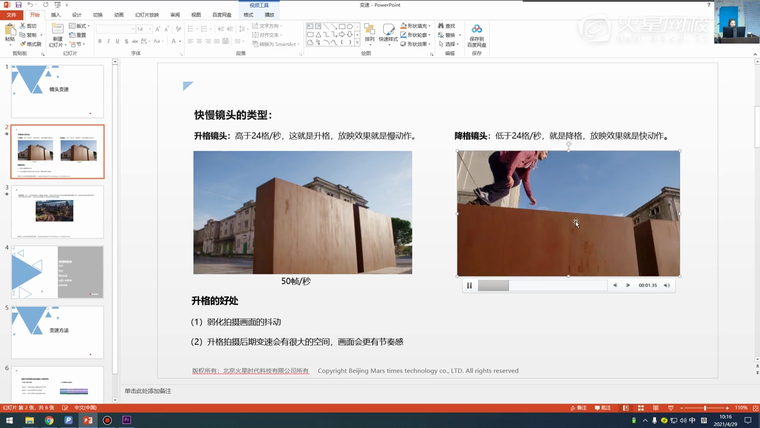Step the video back one frame
This screenshot has height=428, width=760.
point(615,285)
